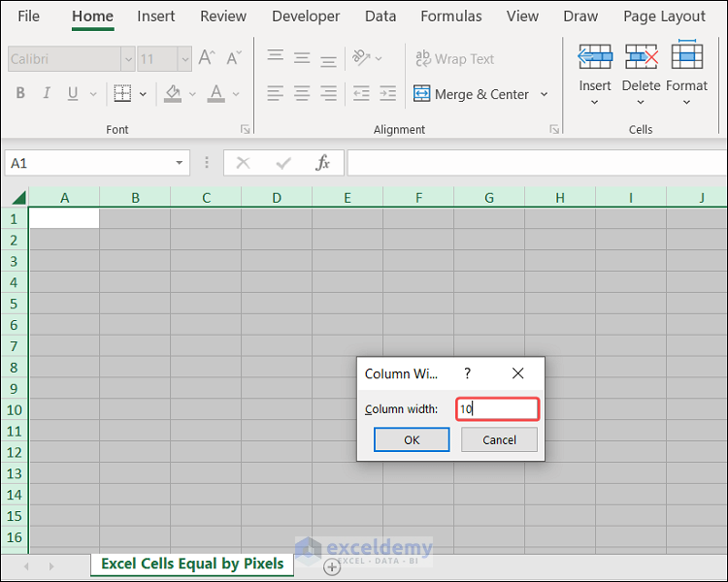Select Align Left icon
This screenshot has height=582, width=728.
[x=276, y=93]
